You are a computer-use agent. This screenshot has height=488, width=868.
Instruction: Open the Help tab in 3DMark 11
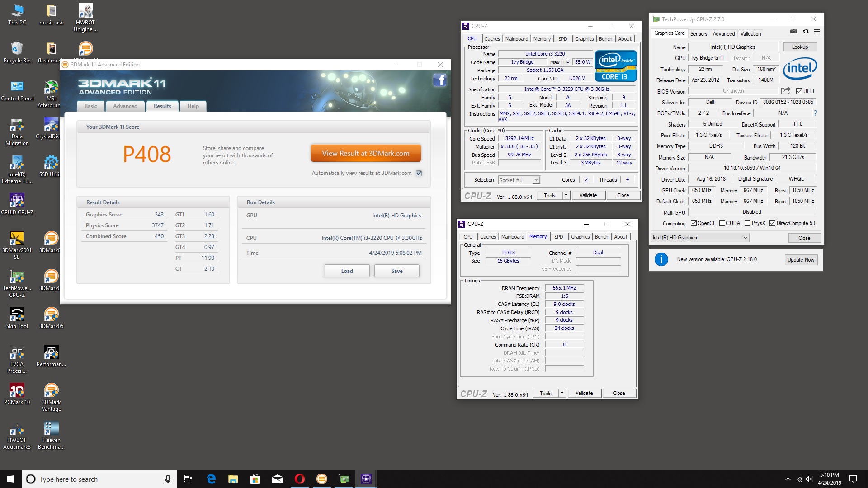point(193,106)
